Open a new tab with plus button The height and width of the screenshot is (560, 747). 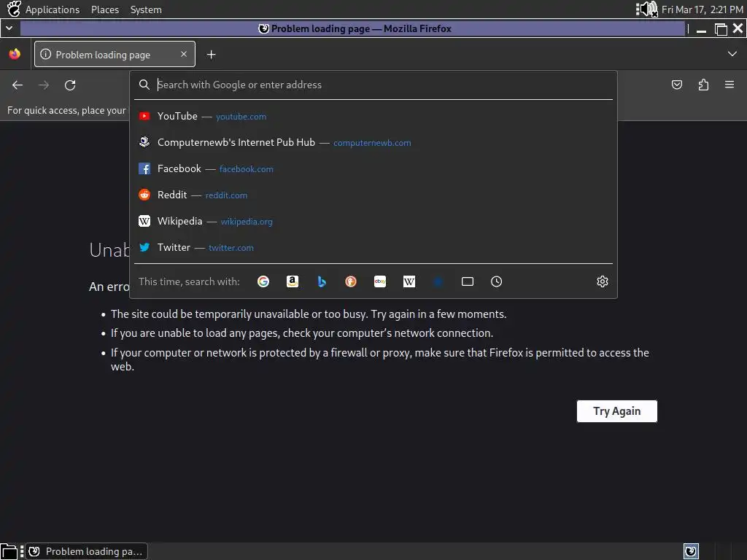click(x=211, y=55)
